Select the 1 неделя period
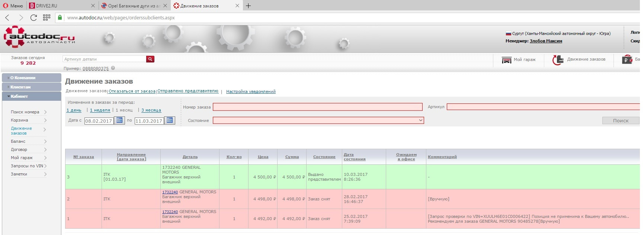The image size is (644, 235). 100,110
